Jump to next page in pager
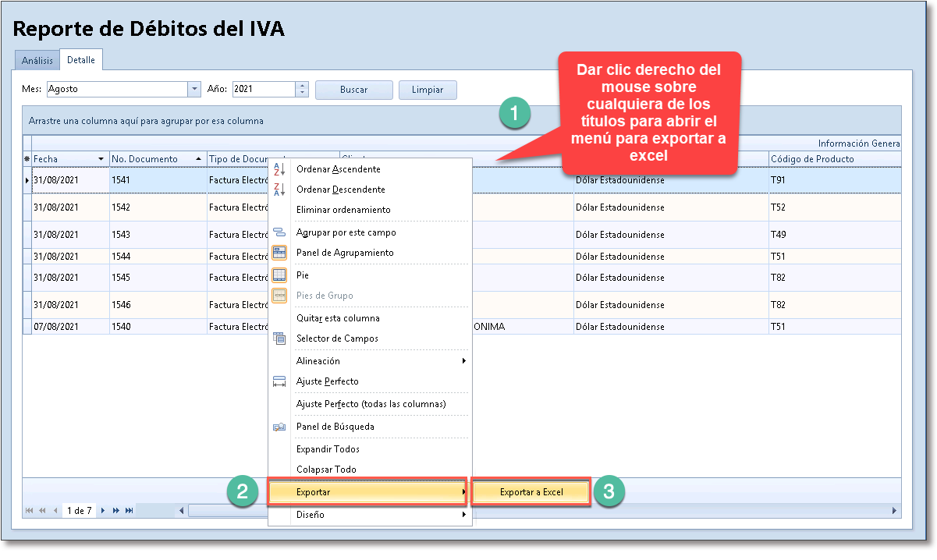Viewport: 937px width, 560px height. (116, 511)
